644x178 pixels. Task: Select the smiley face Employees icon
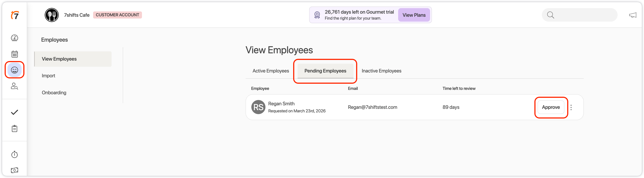15,70
